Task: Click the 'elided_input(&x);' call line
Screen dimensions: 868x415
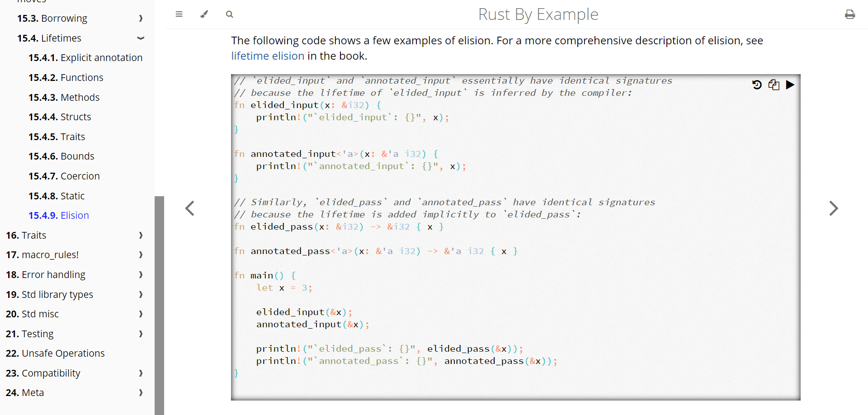Action: 304,312
